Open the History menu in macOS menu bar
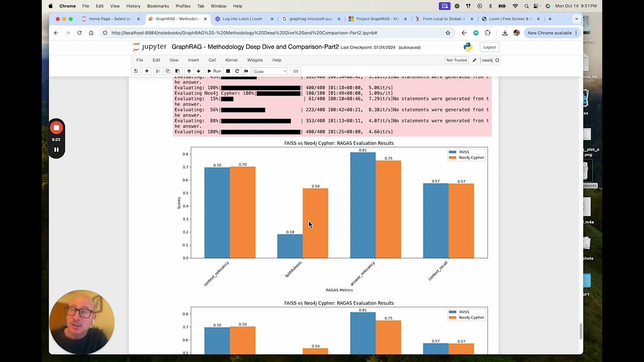644x362 pixels. click(133, 6)
